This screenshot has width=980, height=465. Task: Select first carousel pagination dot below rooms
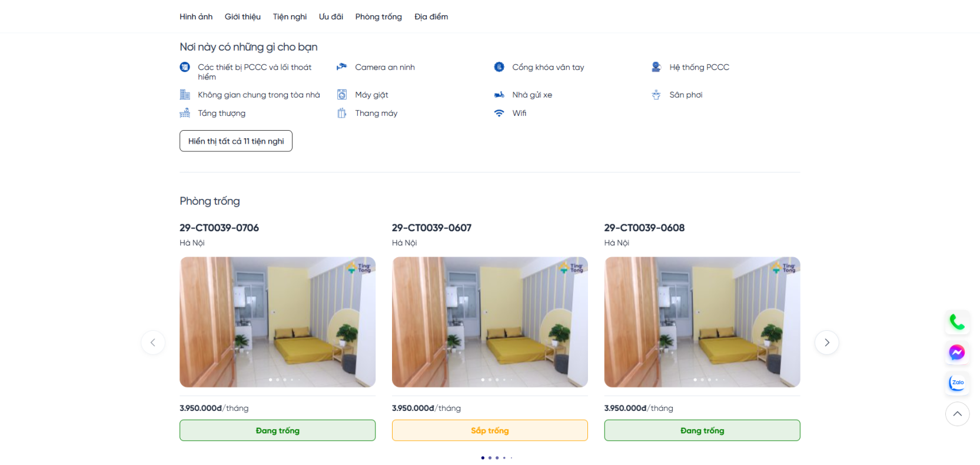[x=483, y=457]
